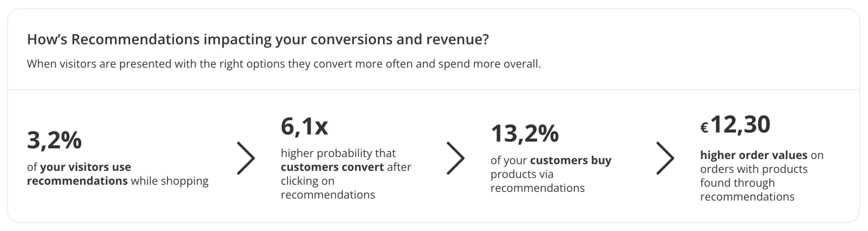Click the "higher probability that" description line
868x231 pixels.
coord(338,153)
